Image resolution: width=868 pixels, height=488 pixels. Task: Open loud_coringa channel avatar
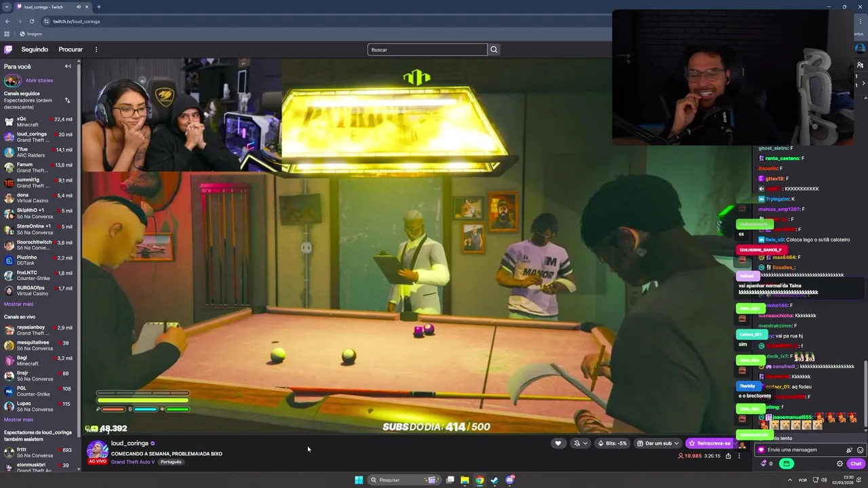point(97,451)
